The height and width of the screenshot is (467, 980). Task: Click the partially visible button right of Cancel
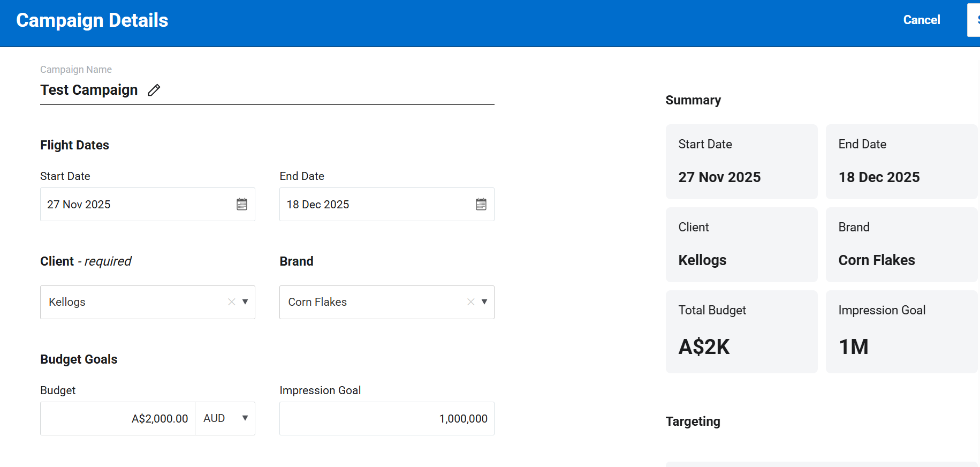click(x=974, y=20)
